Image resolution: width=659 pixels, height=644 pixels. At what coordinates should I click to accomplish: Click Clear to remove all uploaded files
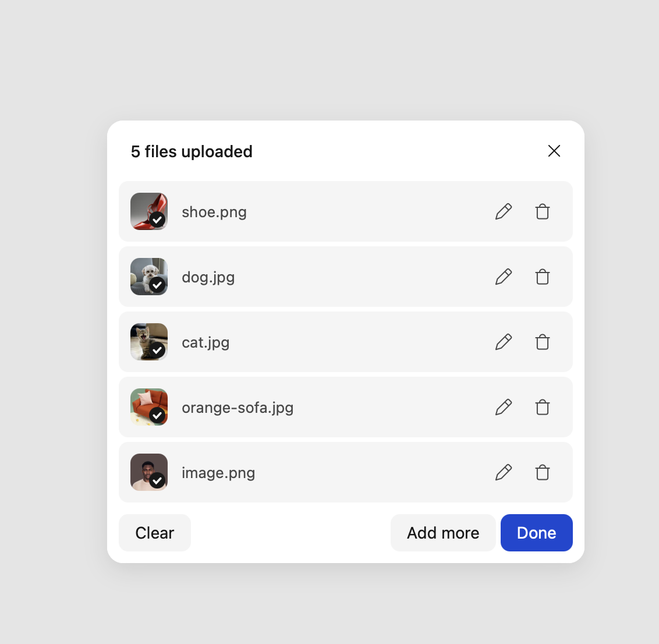(154, 533)
